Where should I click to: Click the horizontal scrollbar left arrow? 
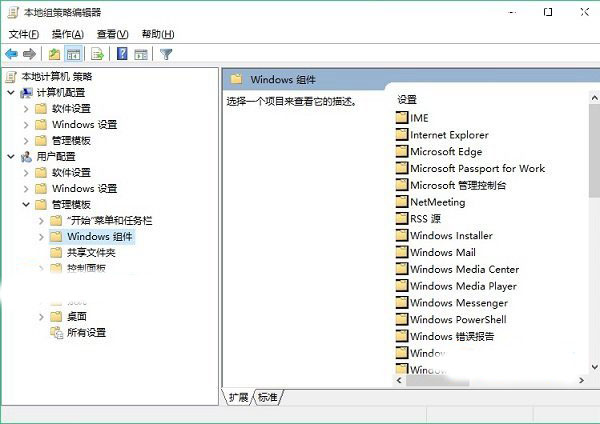(399, 380)
